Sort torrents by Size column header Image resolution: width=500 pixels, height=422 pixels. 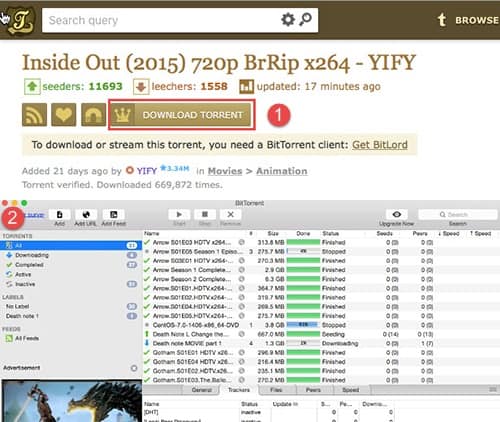click(x=273, y=234)
